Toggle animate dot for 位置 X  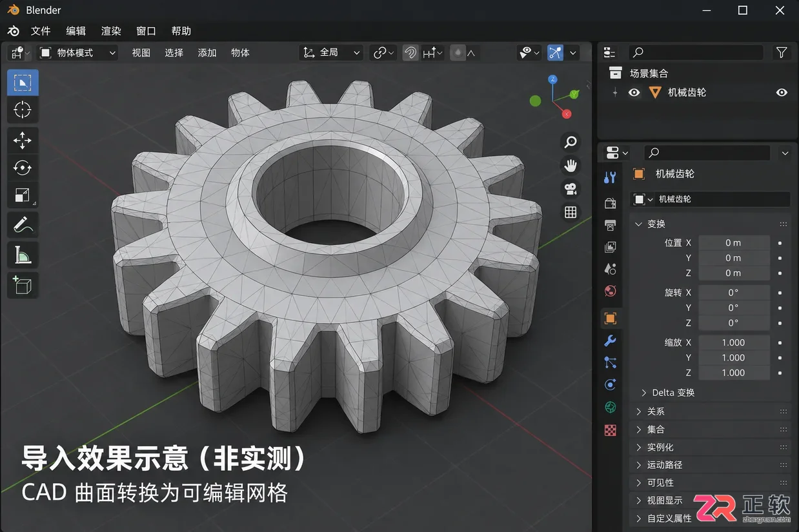[x=780, y=243]
